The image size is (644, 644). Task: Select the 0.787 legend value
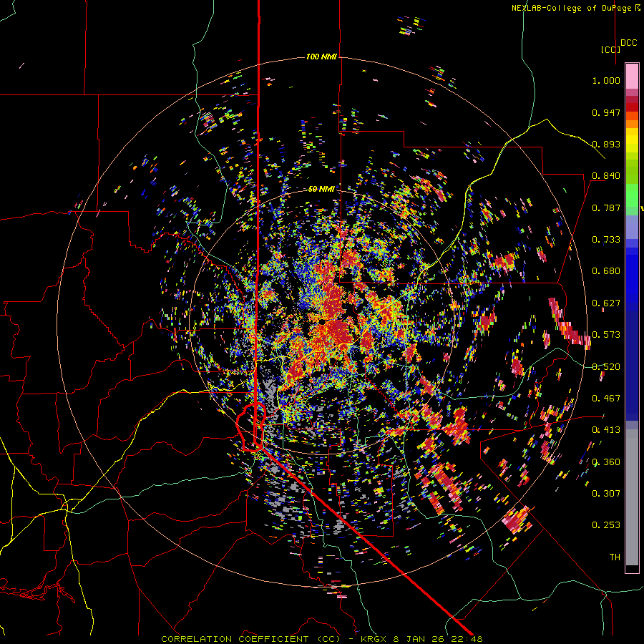pos(606,208)
